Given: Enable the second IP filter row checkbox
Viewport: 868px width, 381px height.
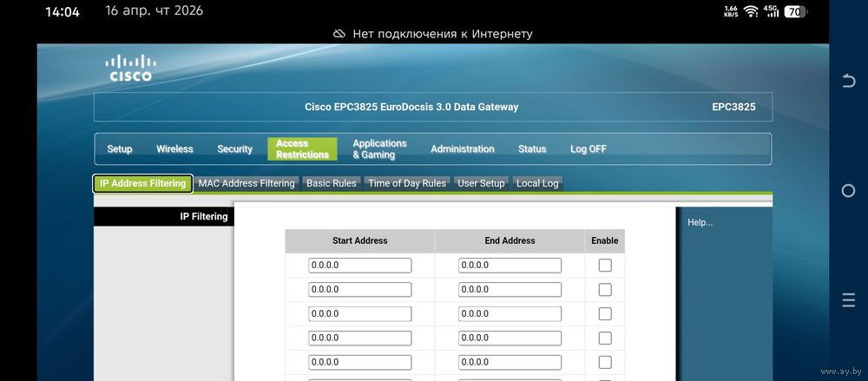Looking at the screenshot, I should point(605,289).
